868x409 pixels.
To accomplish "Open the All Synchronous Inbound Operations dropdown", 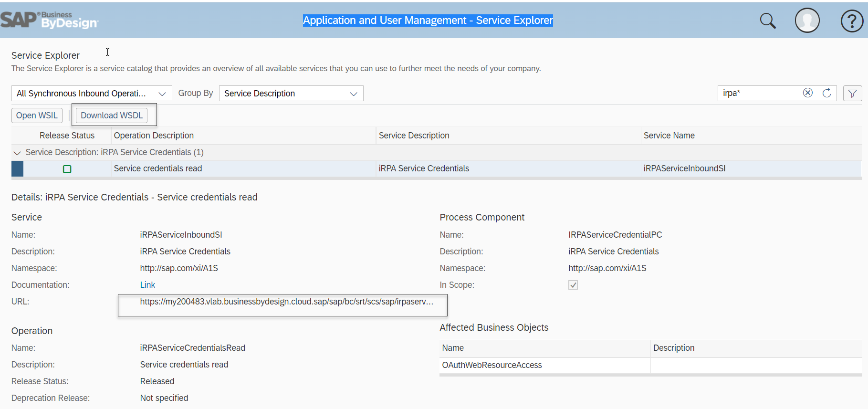I will pos(92,94).
